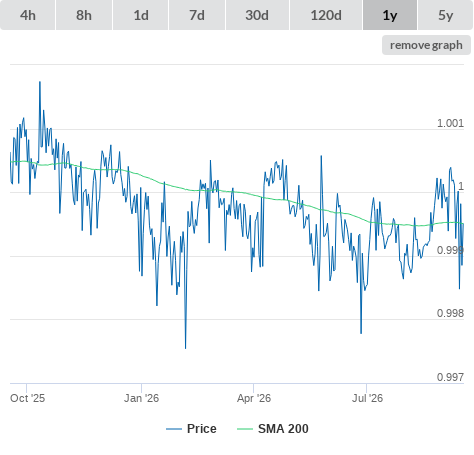Click the active 1y range tab
The height and width of the screenshot is (455, 474).
(390, 15)
